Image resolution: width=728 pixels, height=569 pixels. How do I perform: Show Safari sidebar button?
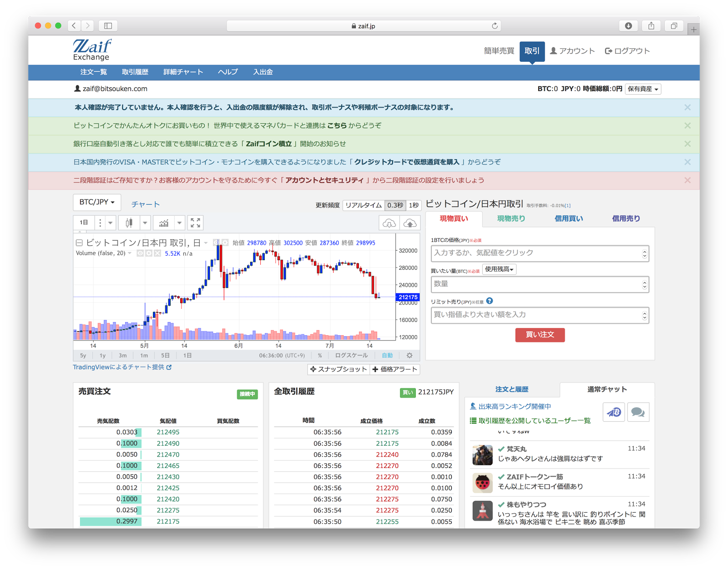click(x=108, y=26)
